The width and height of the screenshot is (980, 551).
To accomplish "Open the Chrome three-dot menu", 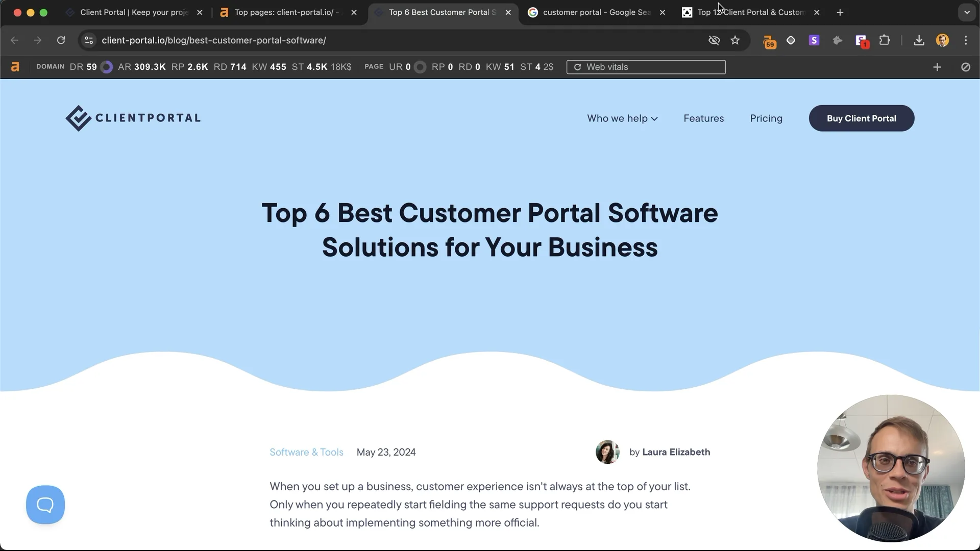I will (x=966, y=40).
